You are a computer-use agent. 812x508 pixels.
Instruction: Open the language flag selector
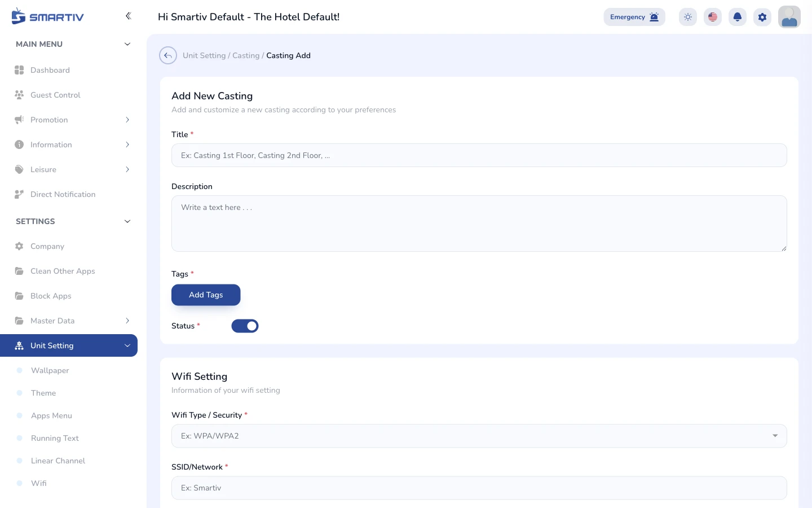(x=713, y=17)
